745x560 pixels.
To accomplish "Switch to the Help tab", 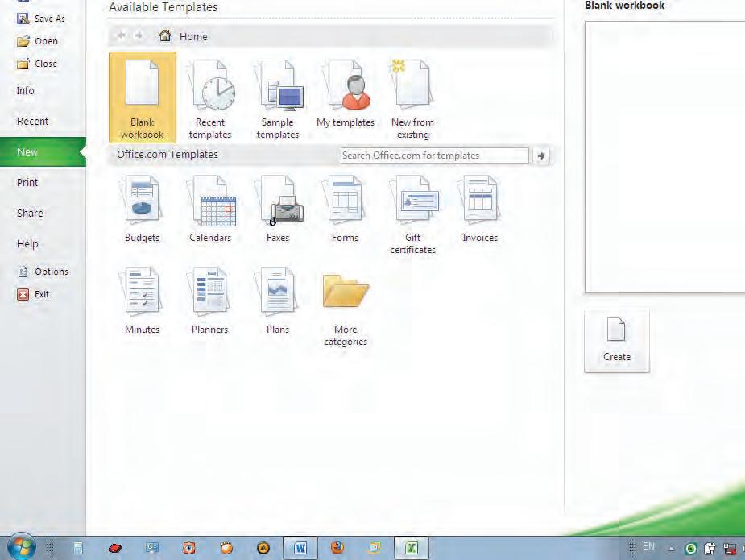I will point(27,244).
